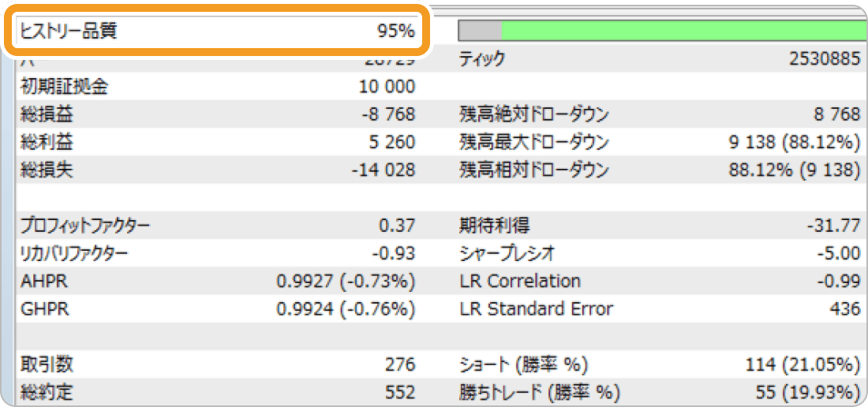Click the history quality progress bar

pos(663,32)
